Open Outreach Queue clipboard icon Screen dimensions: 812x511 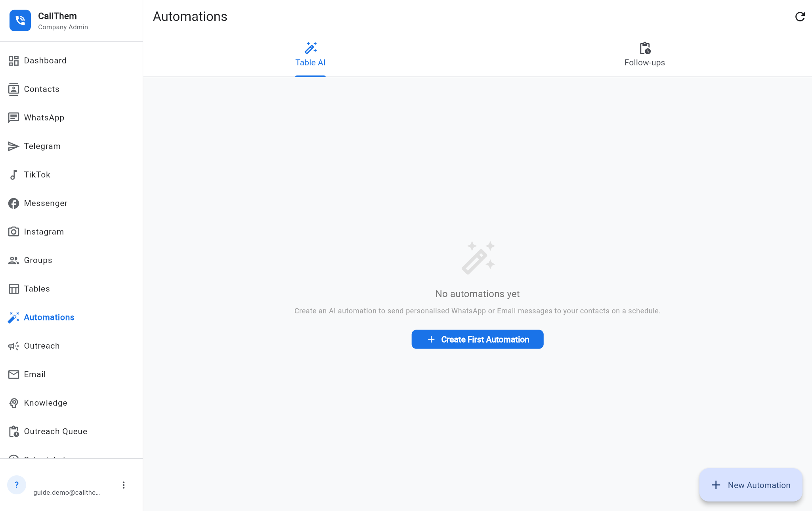pos(13,431)
